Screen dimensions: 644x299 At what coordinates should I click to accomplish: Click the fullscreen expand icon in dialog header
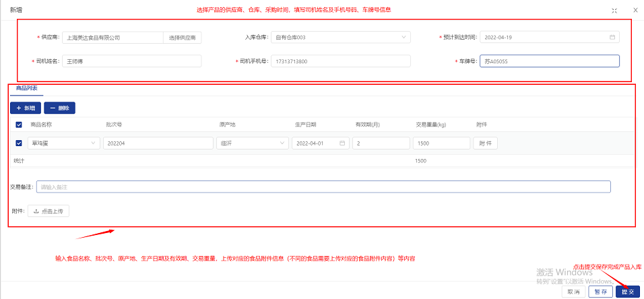point(614,11)
